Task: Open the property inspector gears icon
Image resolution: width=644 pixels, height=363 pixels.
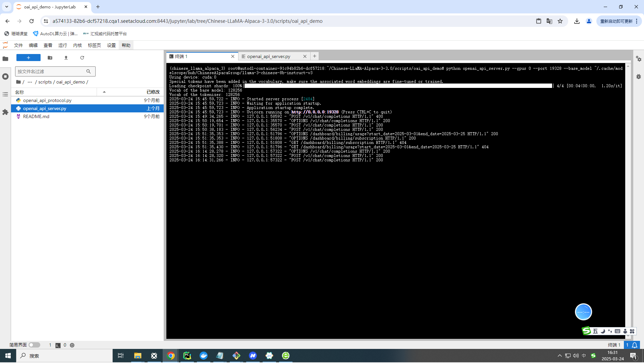Action: 639,59
